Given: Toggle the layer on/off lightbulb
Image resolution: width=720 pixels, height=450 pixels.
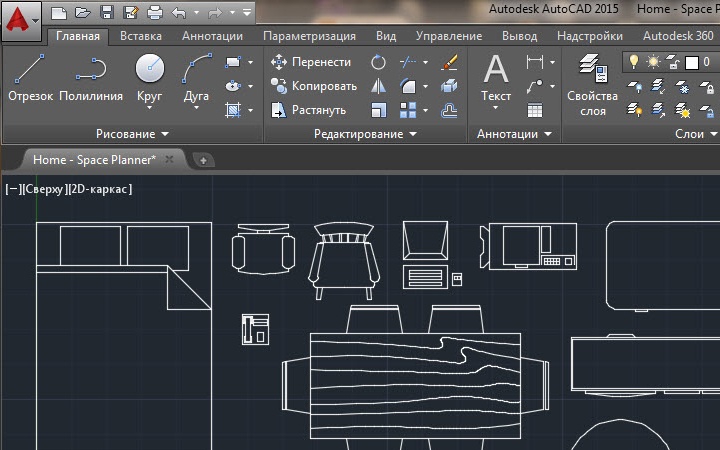Looking at the screenshot, I should click(634, 61).
